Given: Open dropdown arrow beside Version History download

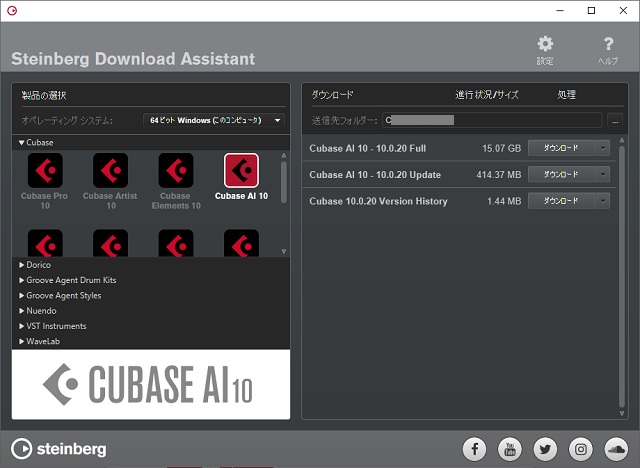Looking at the screenshot, I should click(602, 201).
